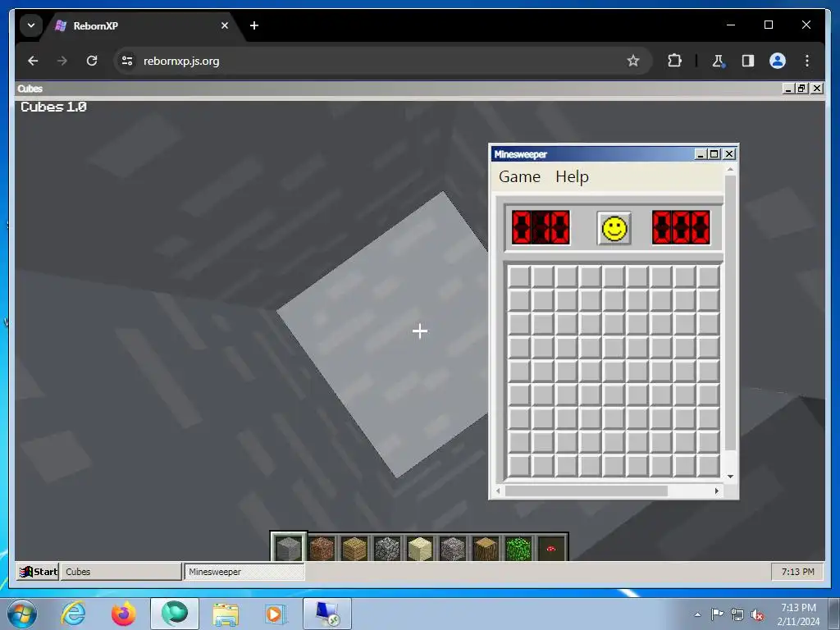Select the wood log block in the hotbar

click(x=486, y=548)
